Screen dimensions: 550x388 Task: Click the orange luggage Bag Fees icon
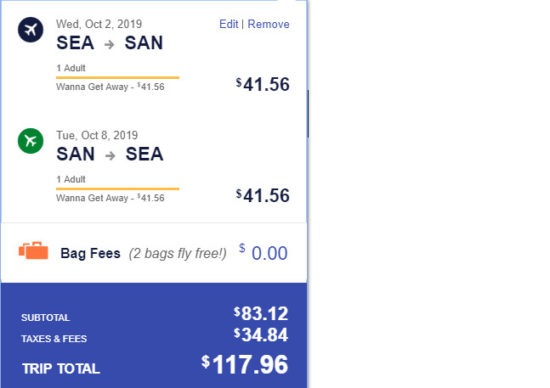(33, 250)
